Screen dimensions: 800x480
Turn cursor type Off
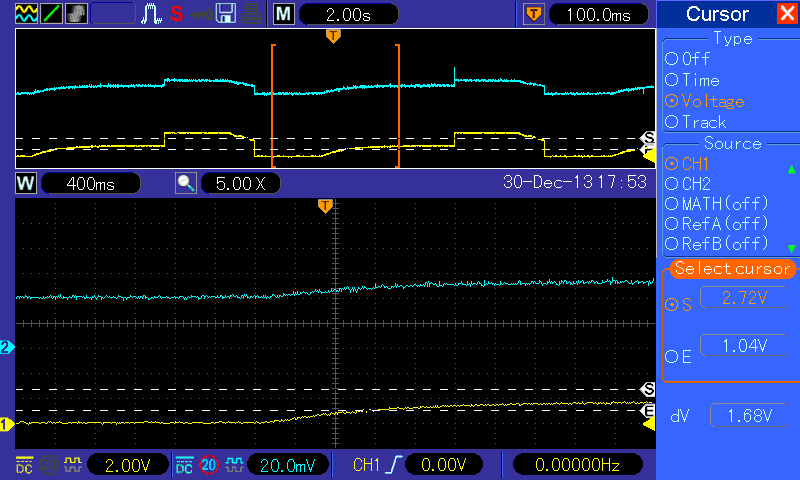[x=687, y=59]
